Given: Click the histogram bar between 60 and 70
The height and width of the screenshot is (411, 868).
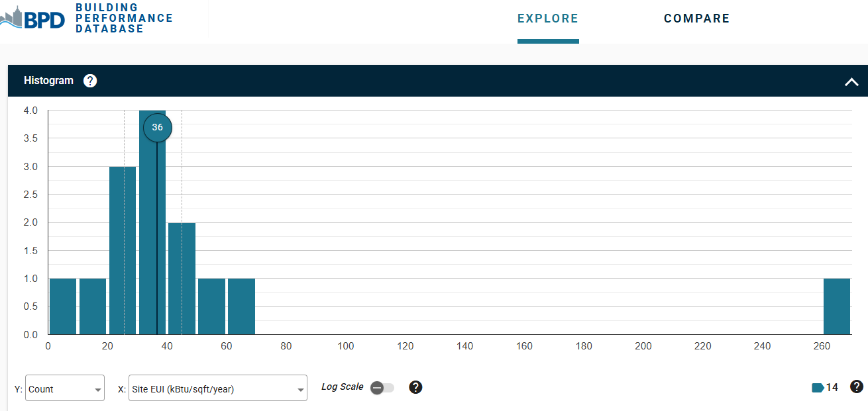Looking at the screenshot, I should coord(241,306).
